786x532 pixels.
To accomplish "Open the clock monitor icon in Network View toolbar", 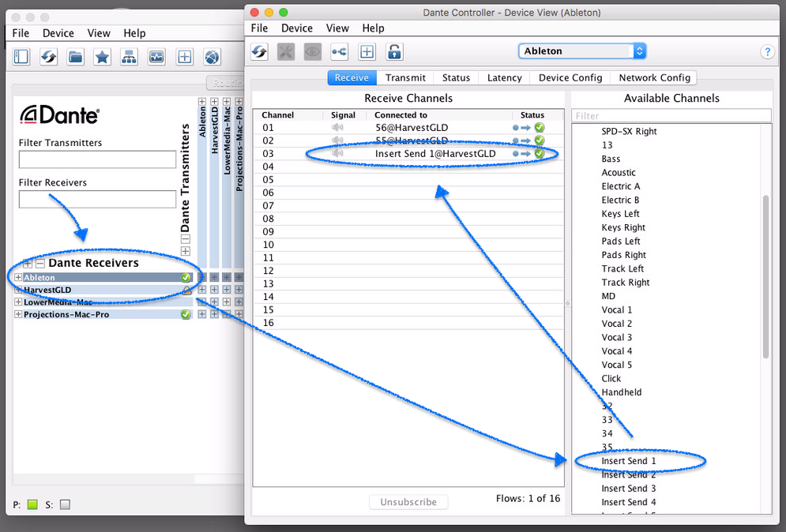I will pos(156,57).
